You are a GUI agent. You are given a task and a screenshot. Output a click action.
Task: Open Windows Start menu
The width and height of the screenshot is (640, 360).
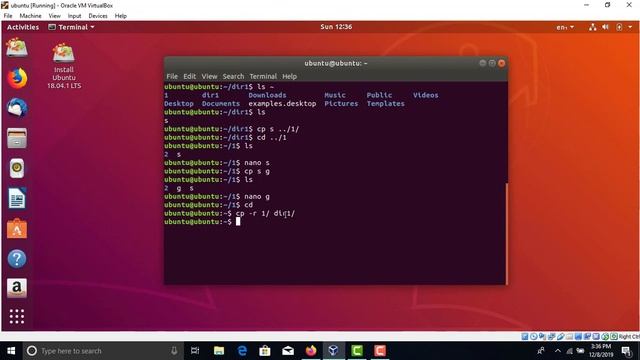(11, 351)
